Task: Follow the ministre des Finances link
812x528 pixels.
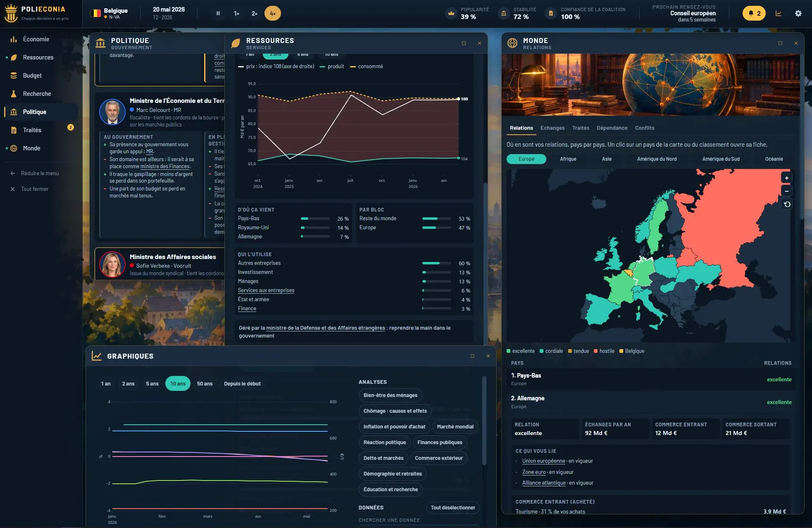Action: (x=165, y=166)
